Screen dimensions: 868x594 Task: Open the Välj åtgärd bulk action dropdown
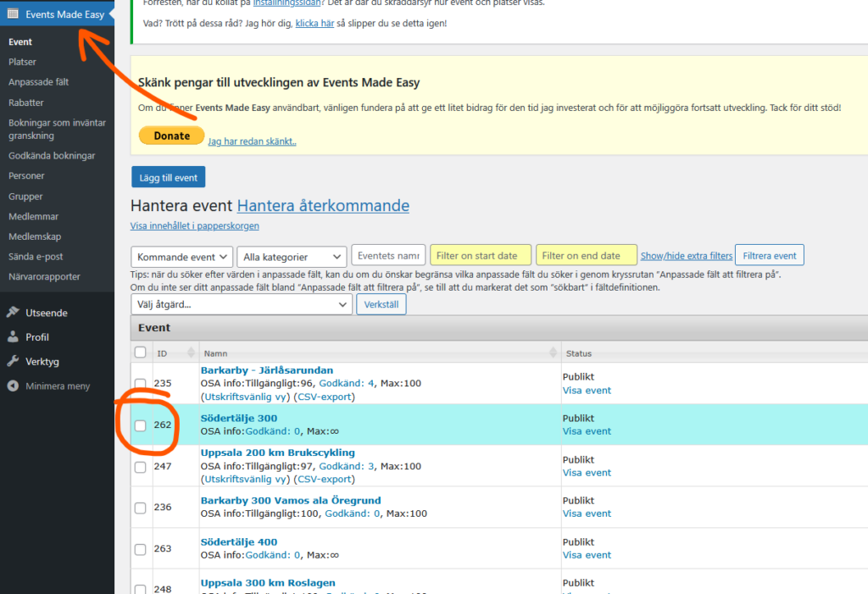point(242,304)
